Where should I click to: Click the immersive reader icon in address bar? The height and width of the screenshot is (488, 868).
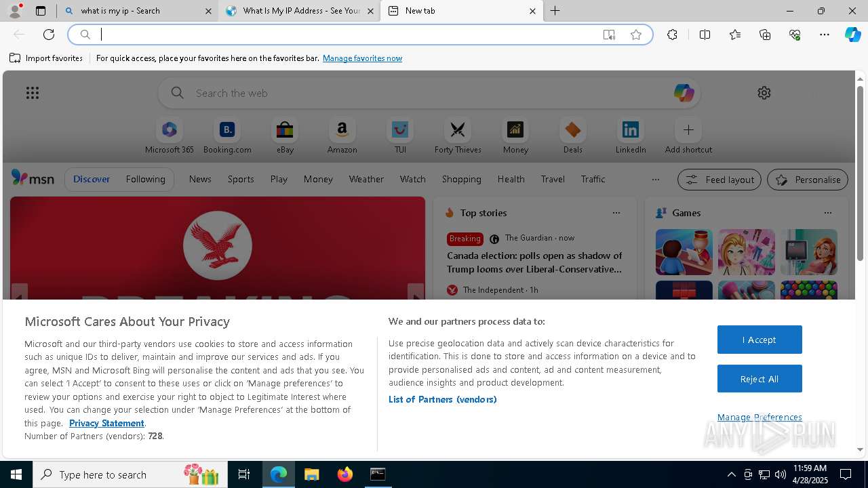[x=609, y=35]
